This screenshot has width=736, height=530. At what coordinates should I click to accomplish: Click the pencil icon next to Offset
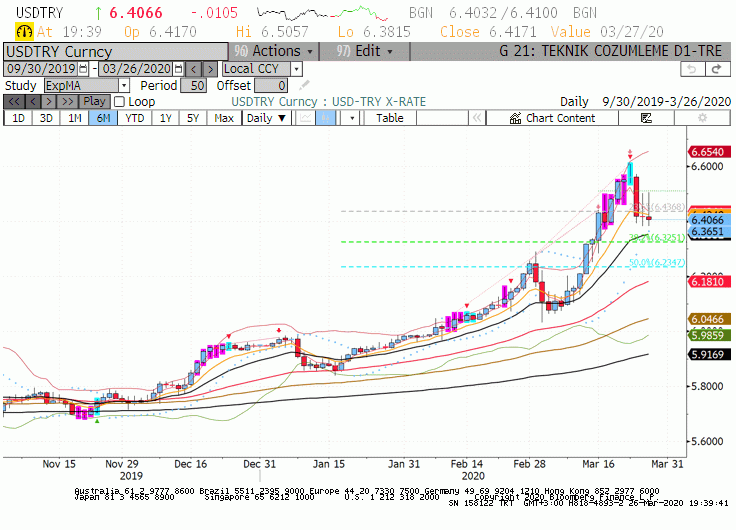[304, 85]
